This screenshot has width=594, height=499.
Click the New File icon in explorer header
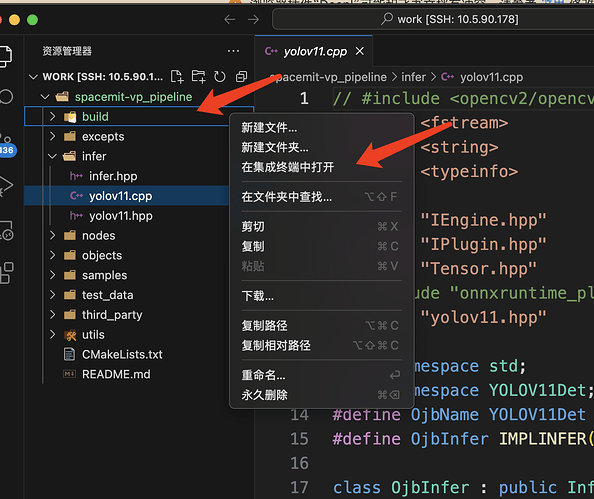(177, 77)
